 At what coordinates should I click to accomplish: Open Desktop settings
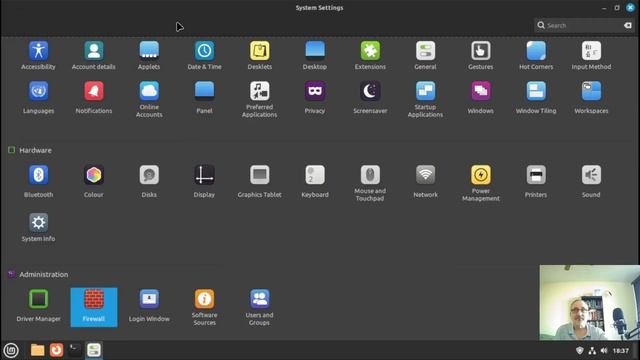click(x=315, y=56)
